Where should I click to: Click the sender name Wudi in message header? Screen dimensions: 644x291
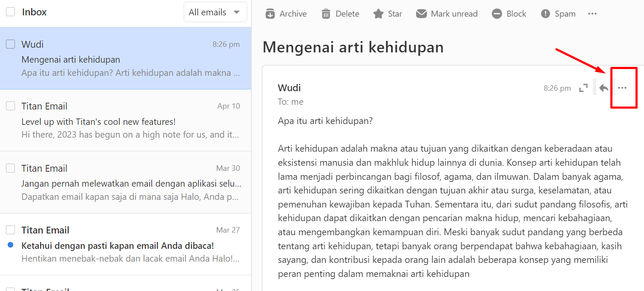289,88
